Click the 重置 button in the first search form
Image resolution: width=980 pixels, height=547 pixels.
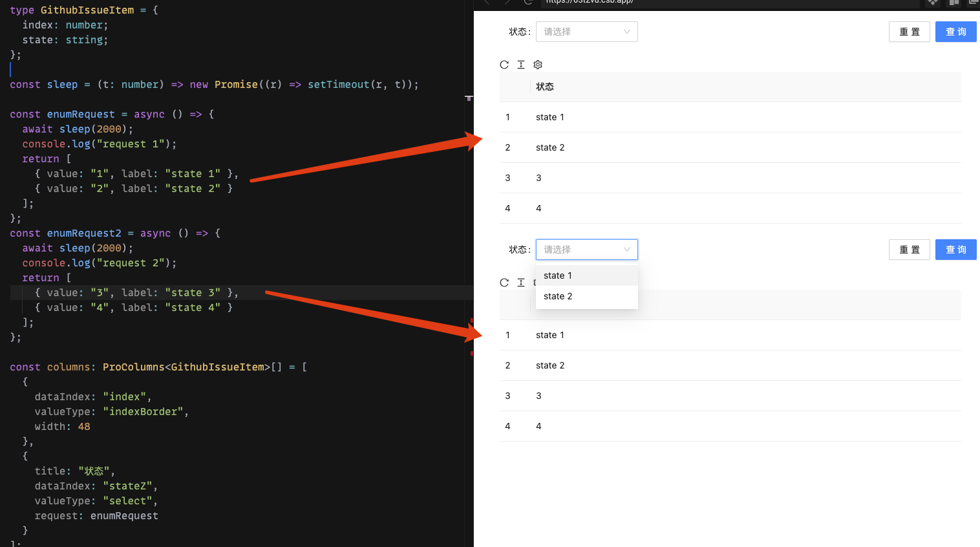909,31
